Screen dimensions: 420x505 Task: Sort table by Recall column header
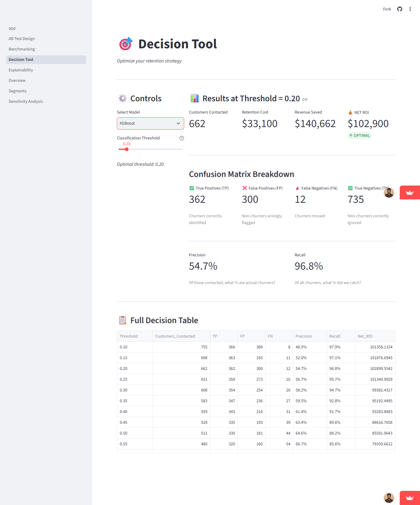tap(341, 336)
